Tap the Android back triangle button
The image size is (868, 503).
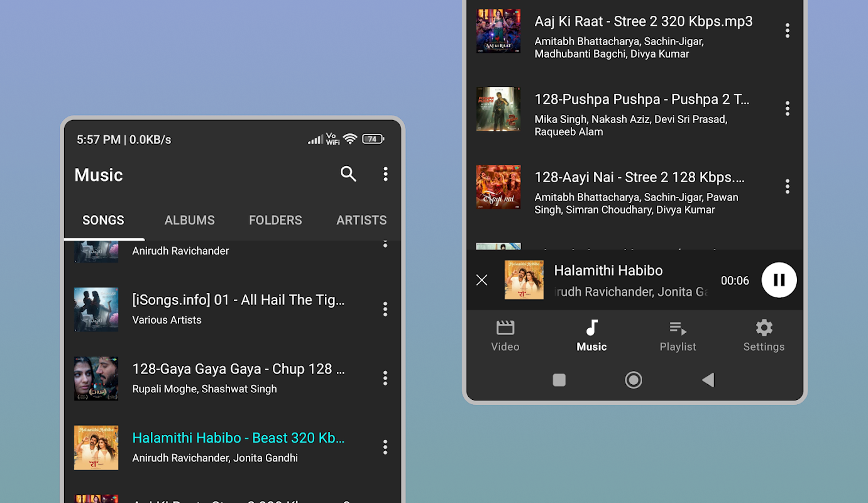(x=708, y=380)
